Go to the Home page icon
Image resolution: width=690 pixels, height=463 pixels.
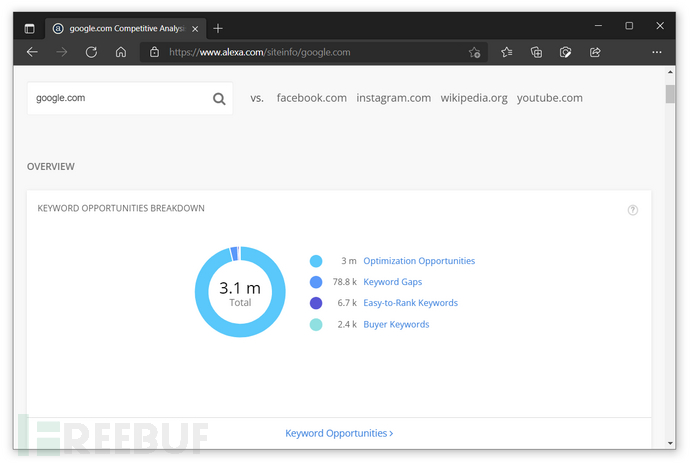tap(121, 52)
